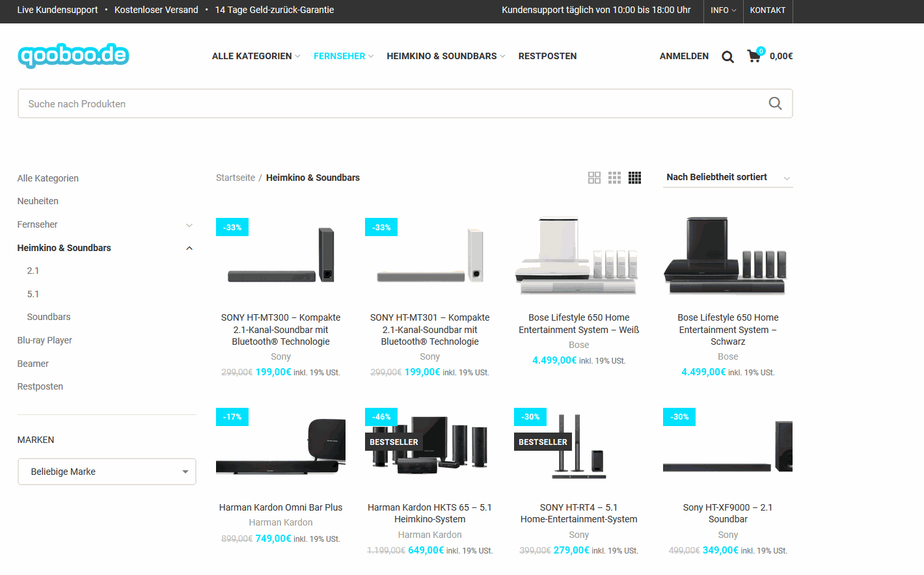Open Sony HT-XF9000 product image
The width and height of the screenshot is (924, 575).
tap(727, 446)
